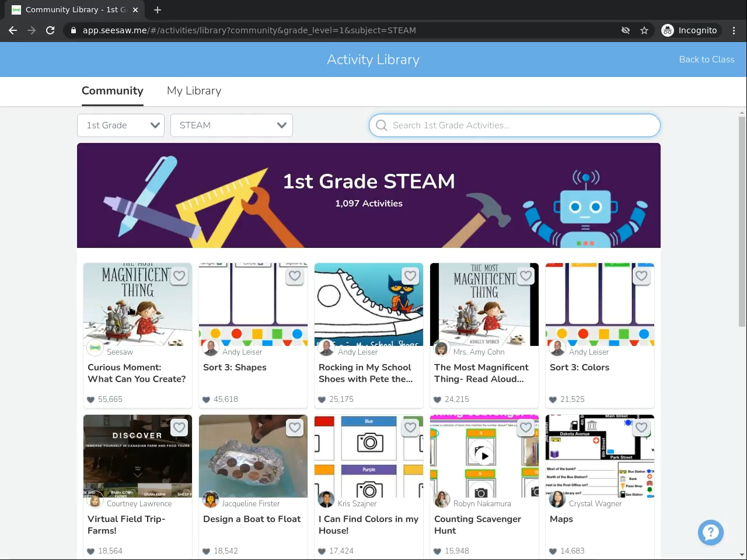Click the 1st Grade STEAM banner heading

tap(369, 181)
